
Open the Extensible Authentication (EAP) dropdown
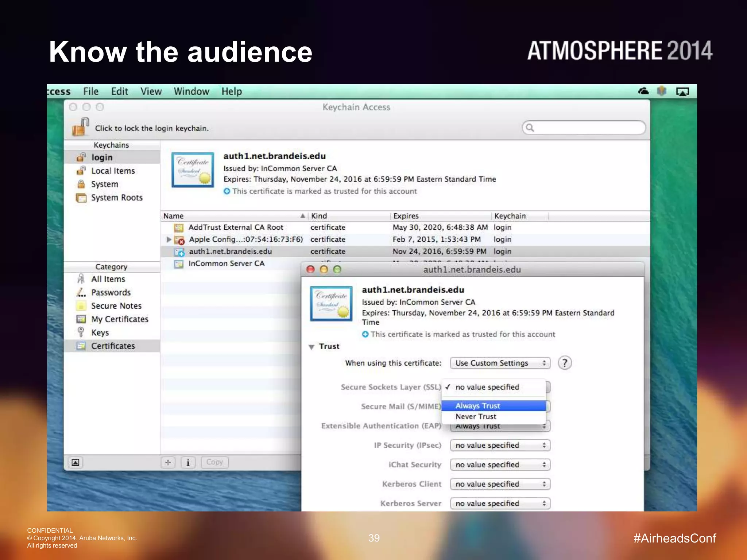point(500,426)
